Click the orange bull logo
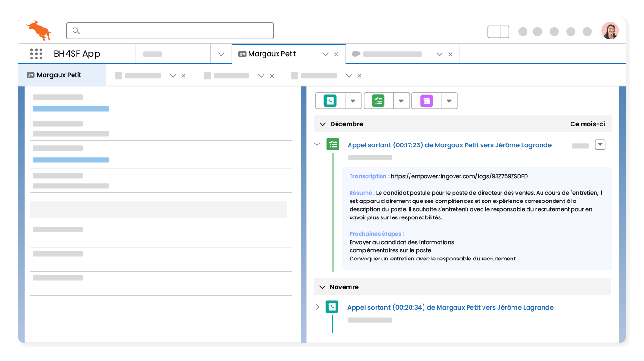 39,30
